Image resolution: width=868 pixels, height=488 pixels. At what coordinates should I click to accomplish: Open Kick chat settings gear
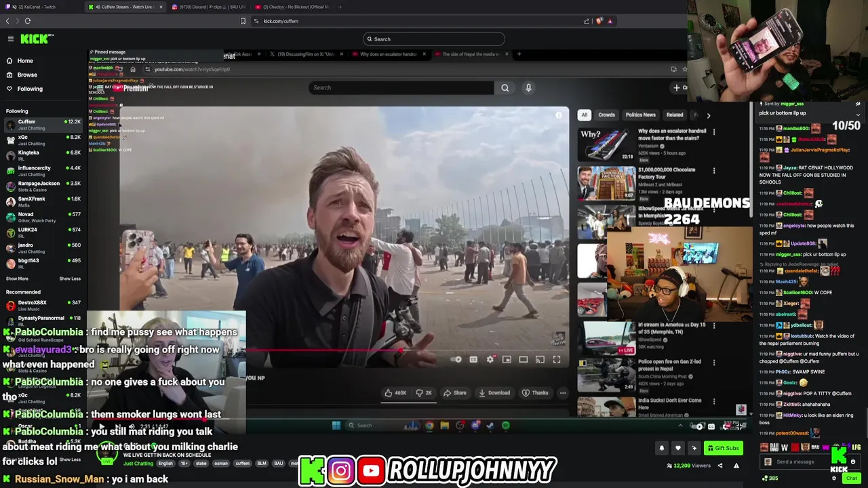point(834,478)
